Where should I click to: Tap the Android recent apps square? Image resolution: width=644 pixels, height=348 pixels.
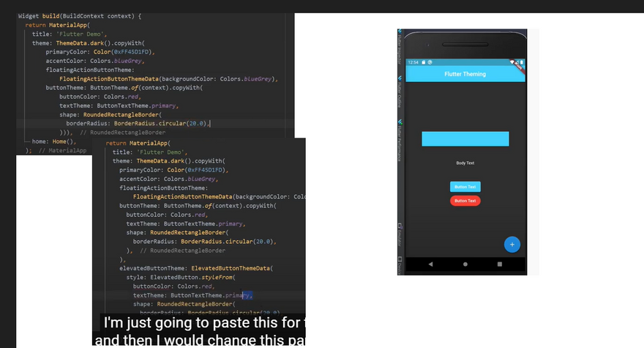[500, 264]
